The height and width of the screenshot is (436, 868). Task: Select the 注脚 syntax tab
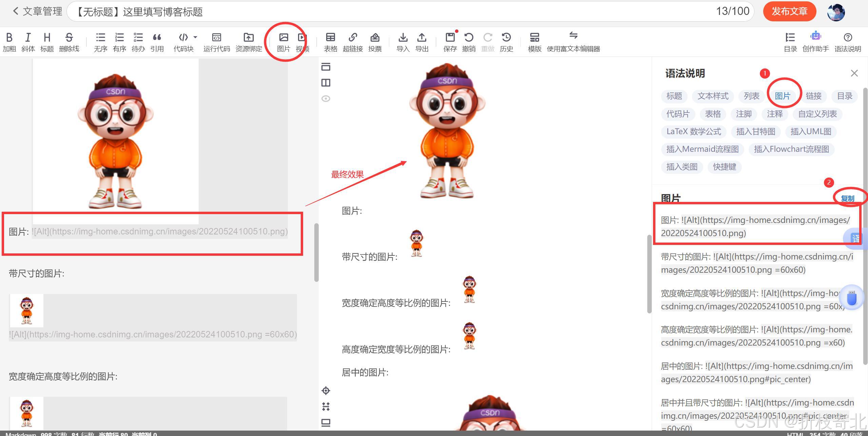pos(744,114)
